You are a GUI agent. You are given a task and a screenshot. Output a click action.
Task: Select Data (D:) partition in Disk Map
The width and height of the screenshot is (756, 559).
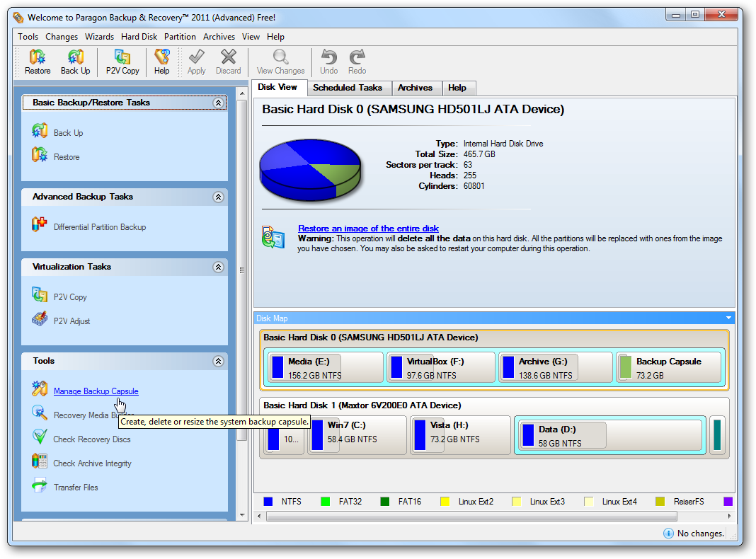[x=610, y=435]
